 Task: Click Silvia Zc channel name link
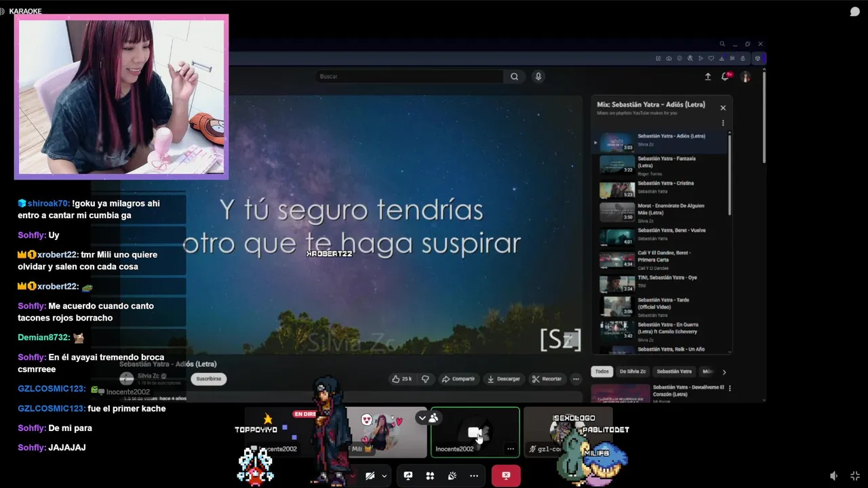click(x=147, y=375)
